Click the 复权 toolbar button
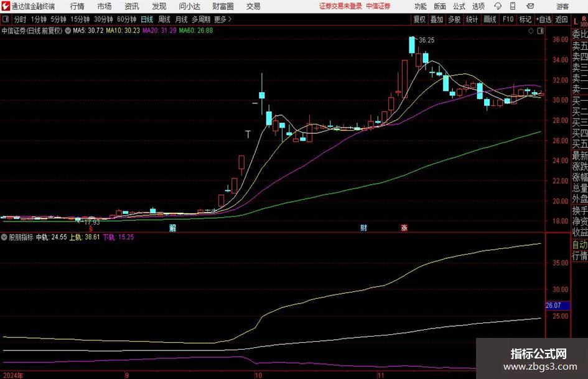The width and height of the screenshot is (588, 379). point(419,19)
